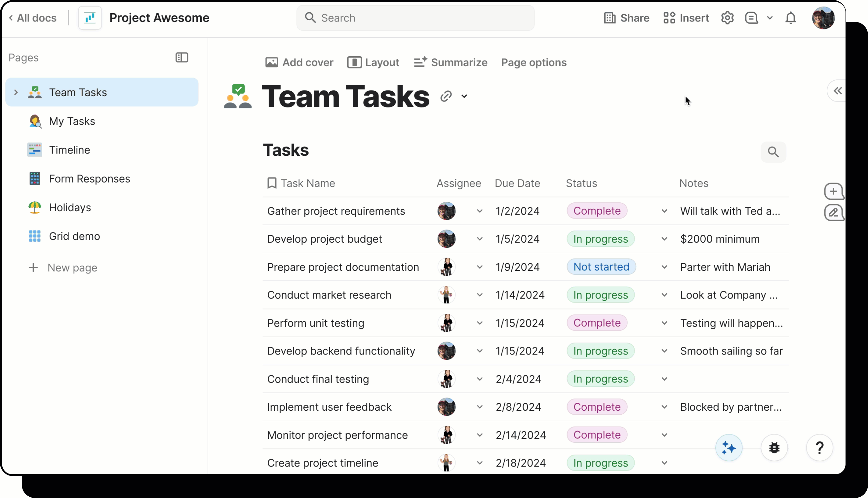Screen dimensions: 868x498
Task: Open doc settings gear icon
Action: pyautogui.click(x=727, y=18)
